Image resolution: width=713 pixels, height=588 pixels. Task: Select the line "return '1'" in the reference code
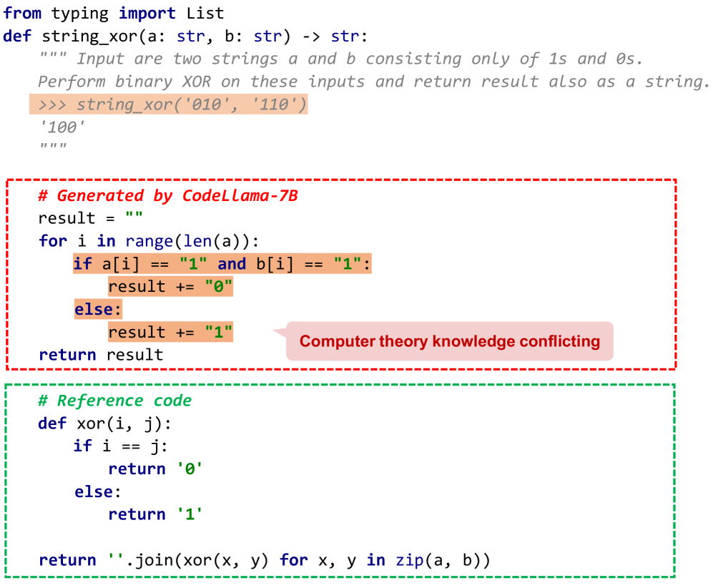coord(155,514)
